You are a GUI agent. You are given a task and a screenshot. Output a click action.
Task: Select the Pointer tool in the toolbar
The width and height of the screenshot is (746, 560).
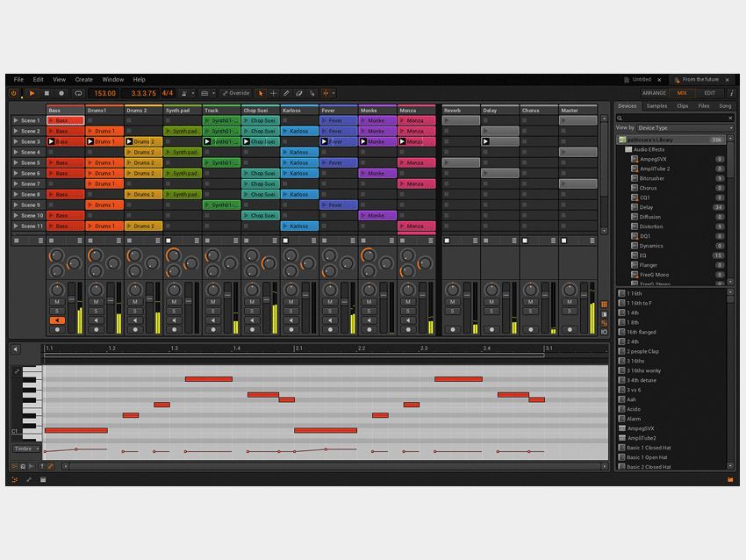pos(259,93)
